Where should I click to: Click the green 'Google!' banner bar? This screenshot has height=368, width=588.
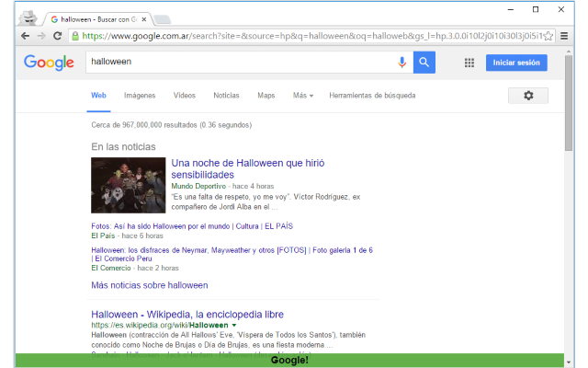coord(289,360)
